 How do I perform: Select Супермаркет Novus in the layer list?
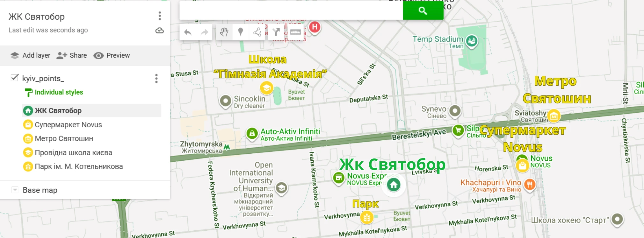(x=68, y=125)
